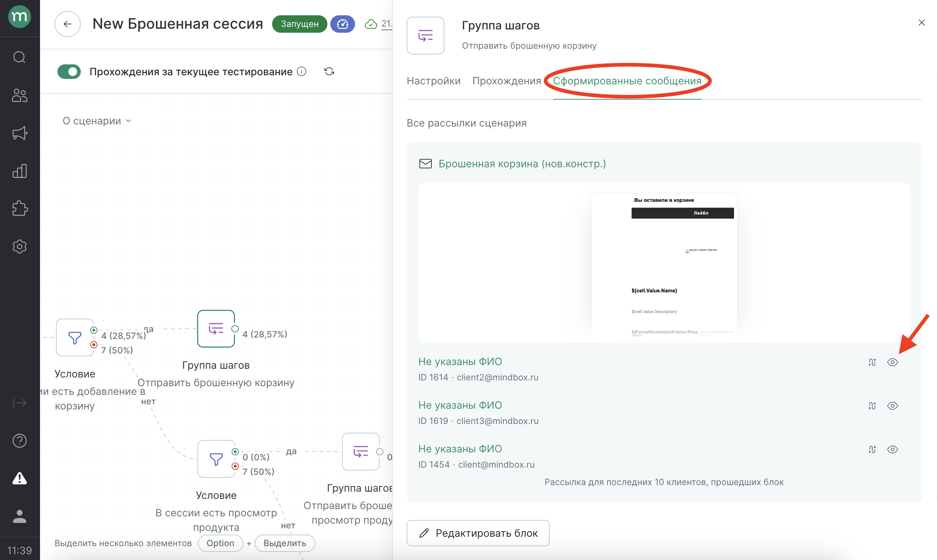Toggle the Прохождения за текущее тестирование switch

[x=69, y=72]
